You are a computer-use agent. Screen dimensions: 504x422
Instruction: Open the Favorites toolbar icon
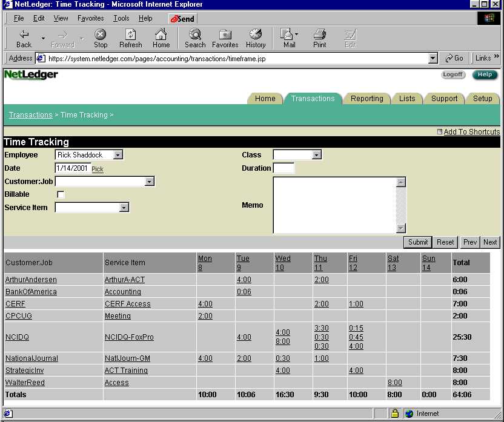(x=225, y=38)
